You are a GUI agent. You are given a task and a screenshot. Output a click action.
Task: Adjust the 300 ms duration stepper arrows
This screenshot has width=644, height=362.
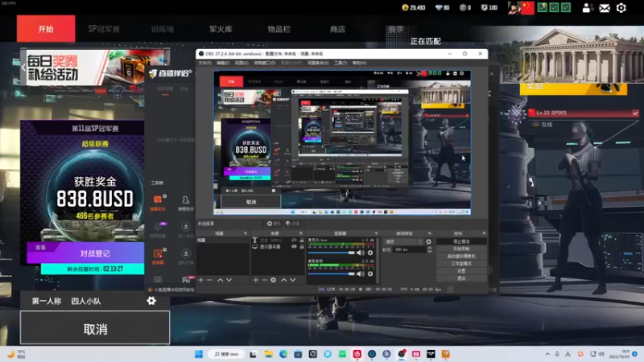coord(429,249)
